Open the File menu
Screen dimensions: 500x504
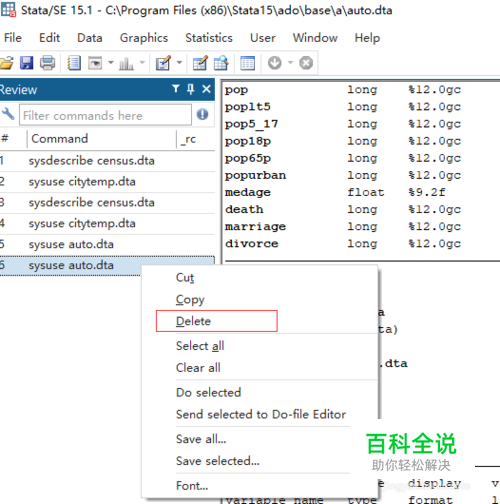click(x=13, y=38)
